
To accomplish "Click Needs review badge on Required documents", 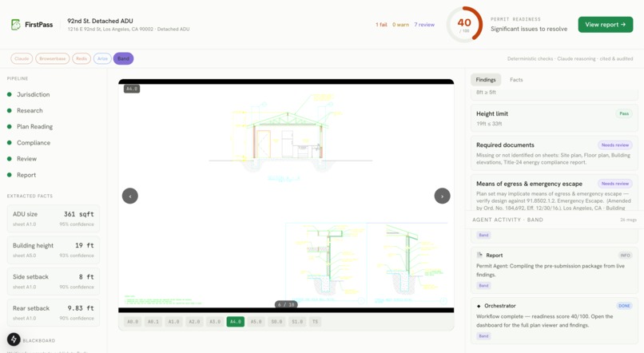I will tap(615, 145).
